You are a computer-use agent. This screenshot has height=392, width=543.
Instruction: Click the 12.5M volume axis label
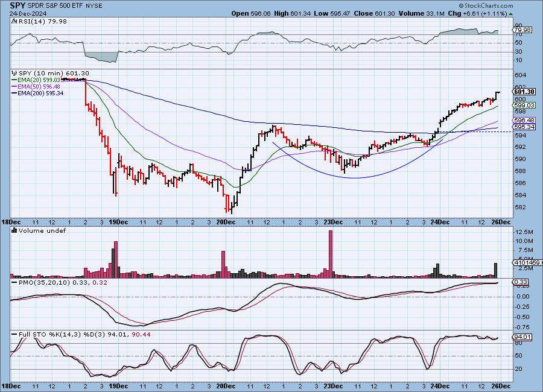click(524, 232)
